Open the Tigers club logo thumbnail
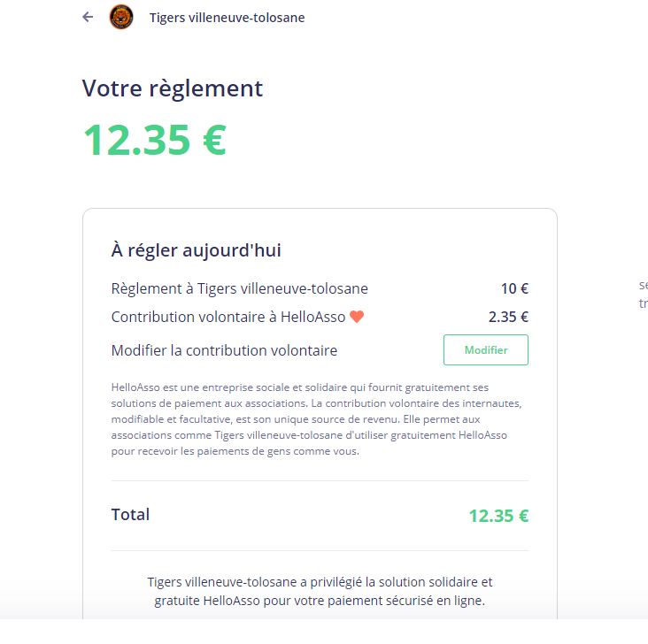The width and height of the screenshot is (648, 644). [121, 17]
